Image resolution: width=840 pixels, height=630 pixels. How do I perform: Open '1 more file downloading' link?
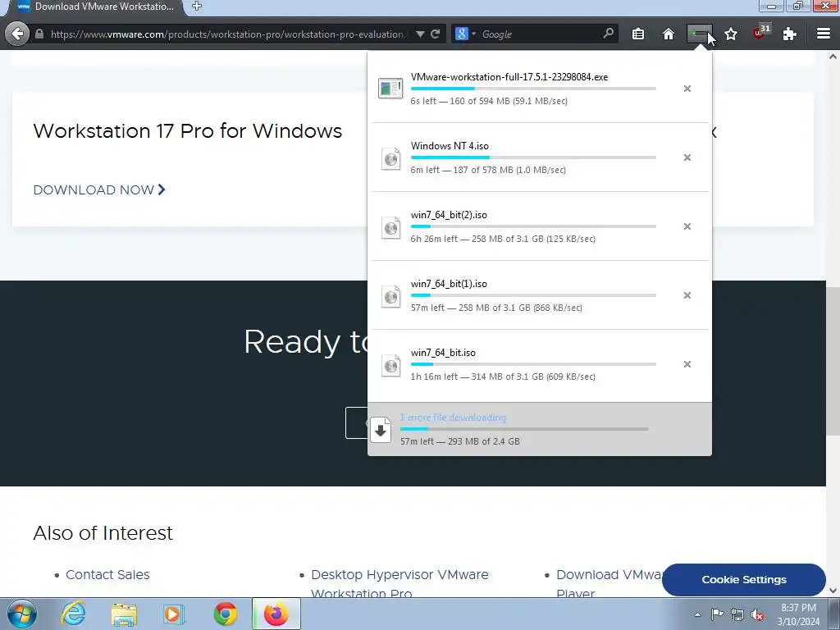[453, 418]
